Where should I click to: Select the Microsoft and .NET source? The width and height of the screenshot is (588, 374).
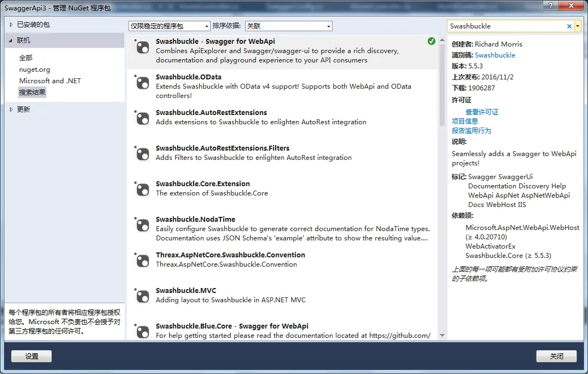(50, 80)
